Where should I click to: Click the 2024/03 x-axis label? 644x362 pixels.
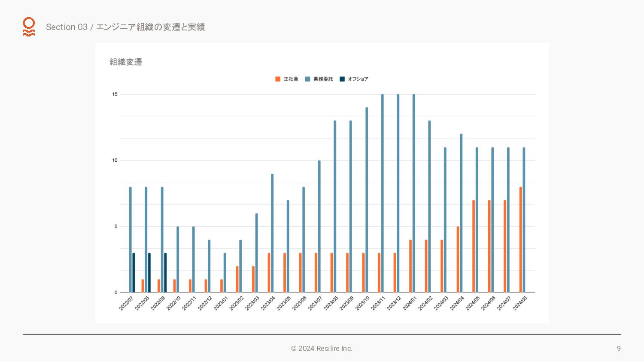[x=441, y=303]
